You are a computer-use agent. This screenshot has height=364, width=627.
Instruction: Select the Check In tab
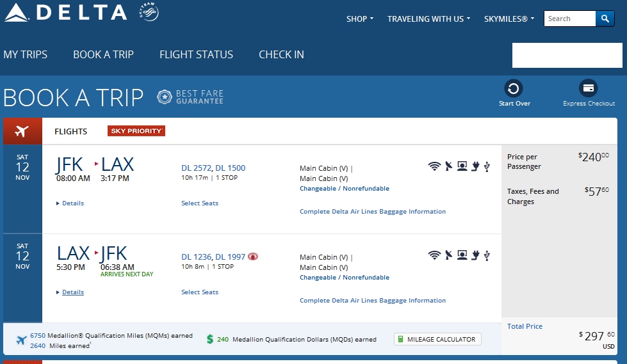pyautogui.click(x=281, y=54)
